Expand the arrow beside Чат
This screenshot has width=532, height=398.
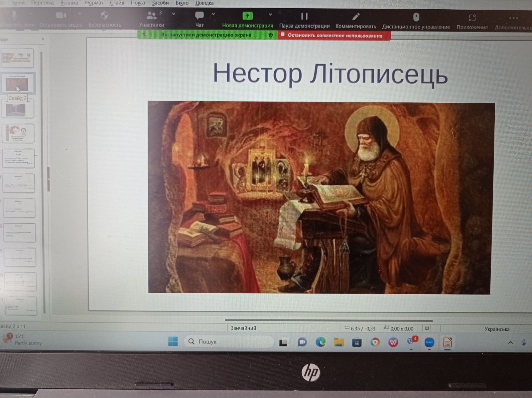[x=213, y=14]
